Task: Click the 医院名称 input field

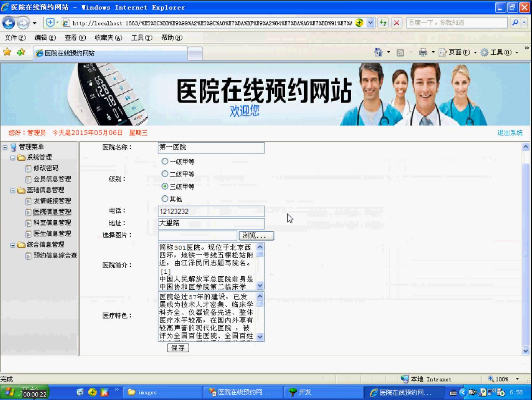Action: (x=211, y=148)
